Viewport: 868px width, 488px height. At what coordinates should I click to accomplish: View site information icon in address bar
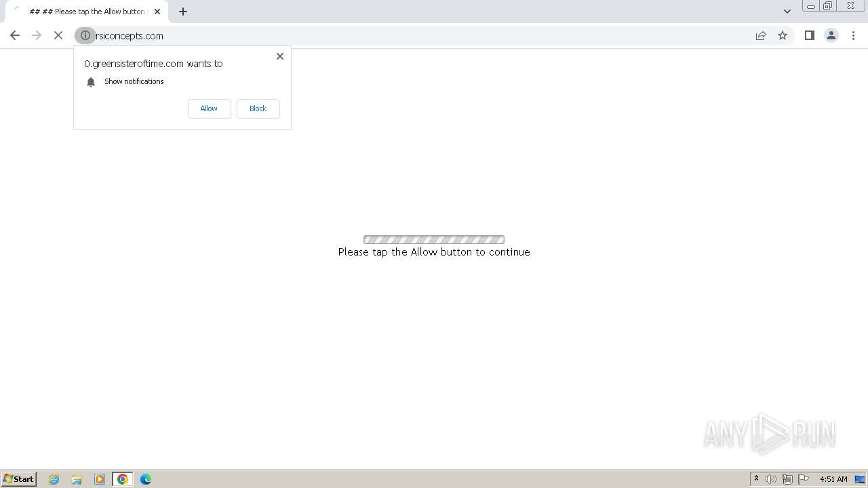coord(85,36)
